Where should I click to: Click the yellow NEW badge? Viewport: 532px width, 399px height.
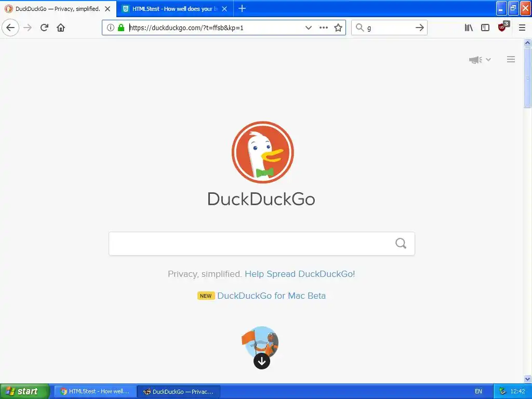click(206, 296)
